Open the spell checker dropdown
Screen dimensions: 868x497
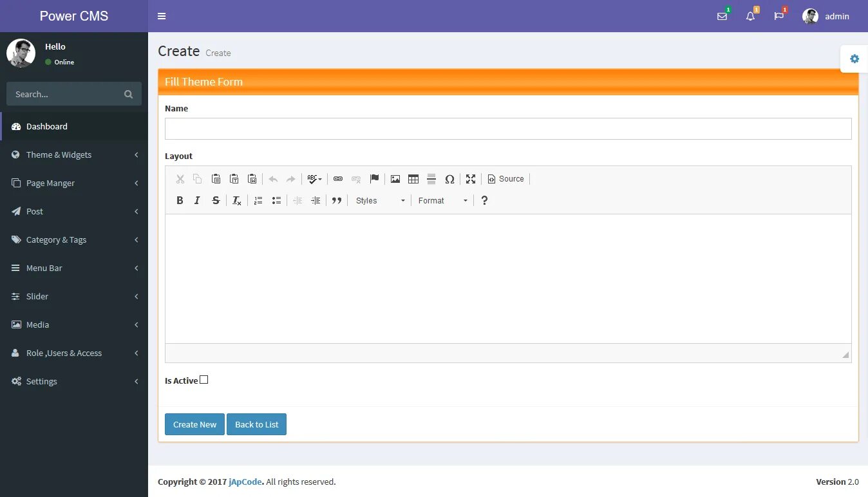pos(314,179)
